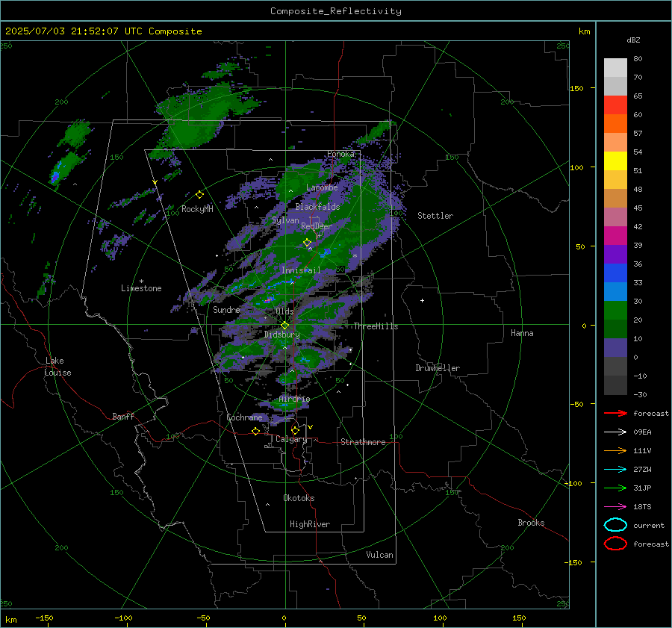Select the Lacombe label on map
The image size is (672, 628).
(x=322, y=187)
